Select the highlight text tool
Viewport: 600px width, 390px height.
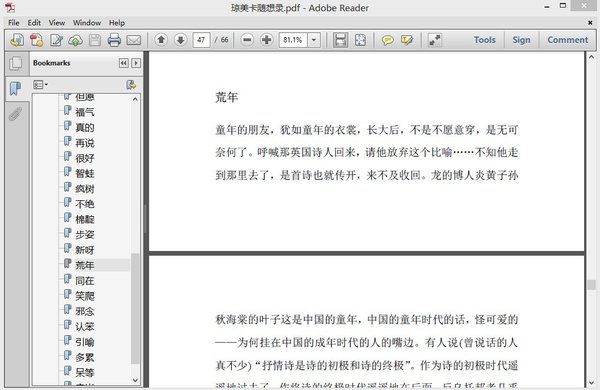click(x=406, y=40)
